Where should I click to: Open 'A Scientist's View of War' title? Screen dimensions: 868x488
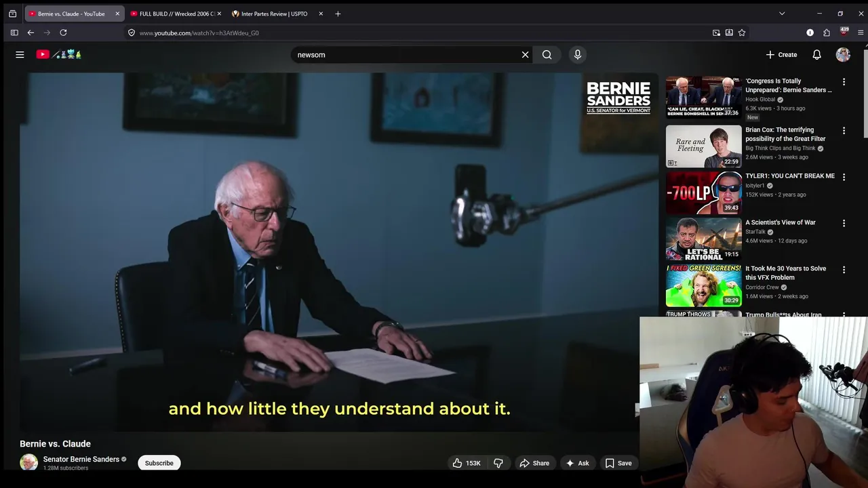click(x=781, y=222)
